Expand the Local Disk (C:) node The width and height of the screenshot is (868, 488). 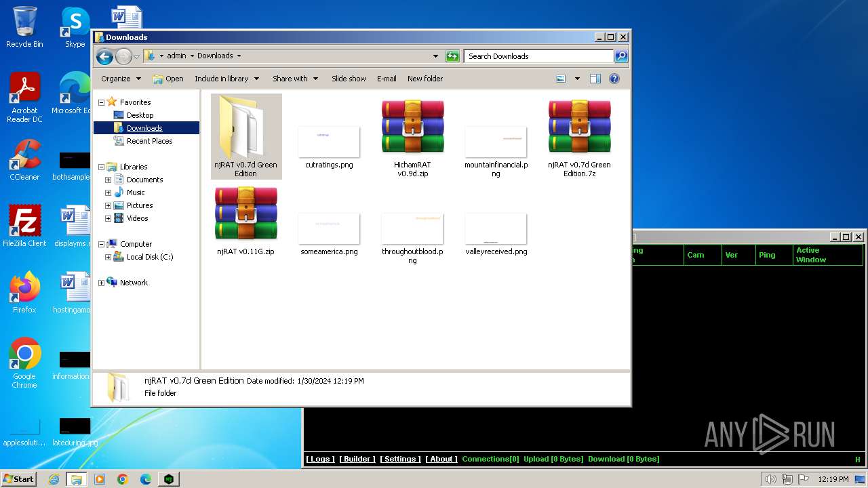pyautogui.click(x=108, y=257)
